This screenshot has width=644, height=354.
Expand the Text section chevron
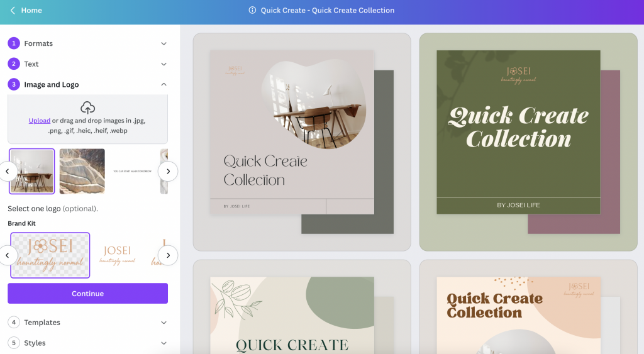point(164,64)
